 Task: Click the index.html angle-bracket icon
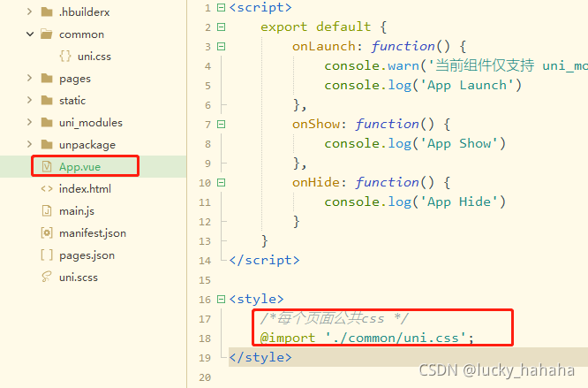[x=47, y=189]
